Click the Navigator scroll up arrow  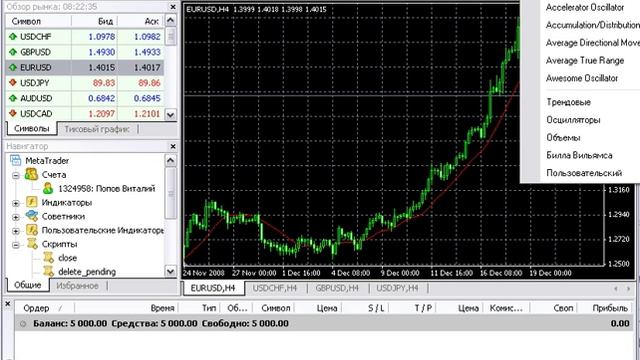[x=171, y=160]
